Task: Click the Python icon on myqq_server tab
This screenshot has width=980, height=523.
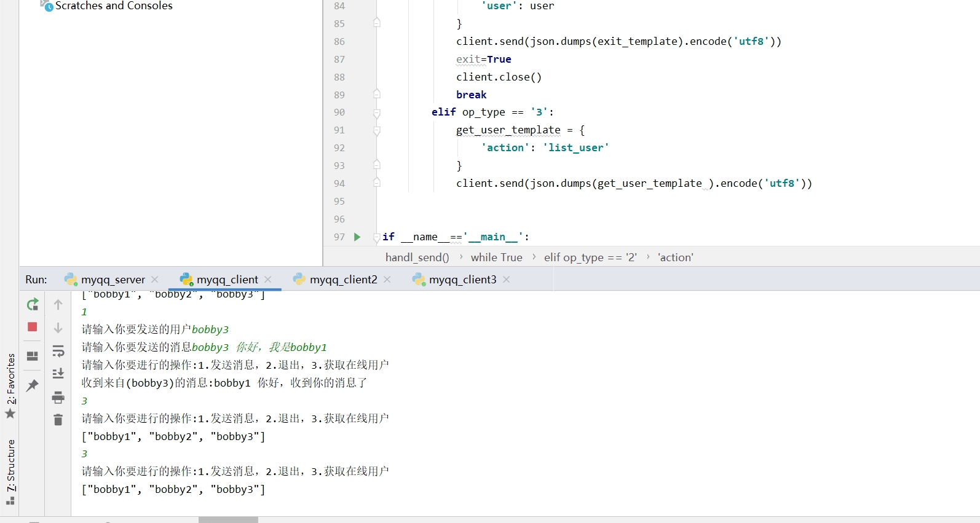Action: [71, 280]
